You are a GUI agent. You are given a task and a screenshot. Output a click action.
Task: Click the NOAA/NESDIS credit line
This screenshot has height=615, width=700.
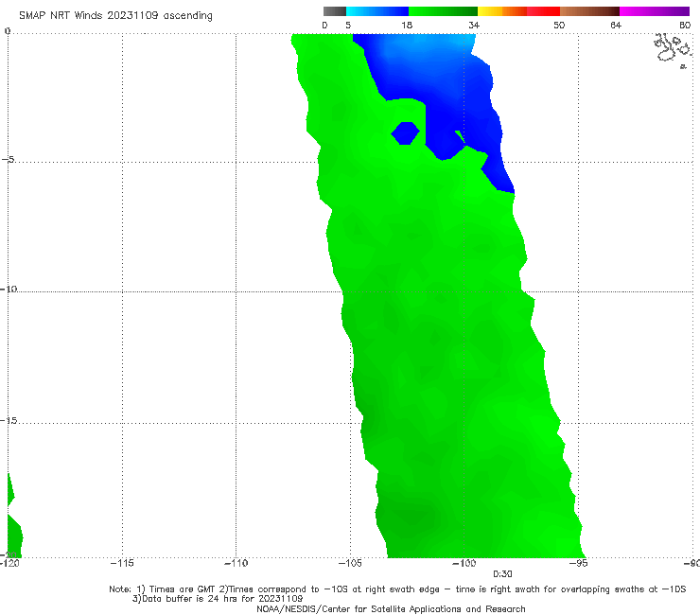coord(391,608)
